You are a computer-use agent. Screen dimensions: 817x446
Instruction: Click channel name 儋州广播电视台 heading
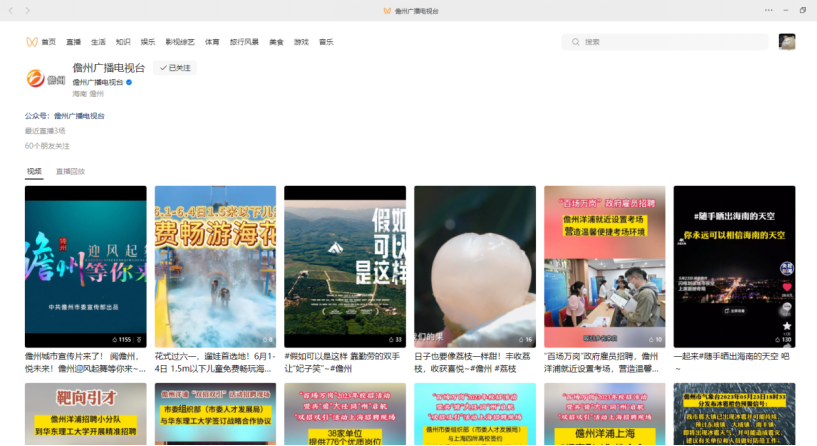108,68
